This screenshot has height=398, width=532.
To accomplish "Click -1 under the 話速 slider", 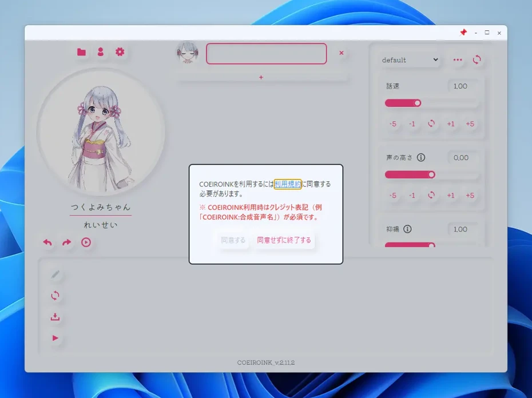I will [x=412, y=124].
